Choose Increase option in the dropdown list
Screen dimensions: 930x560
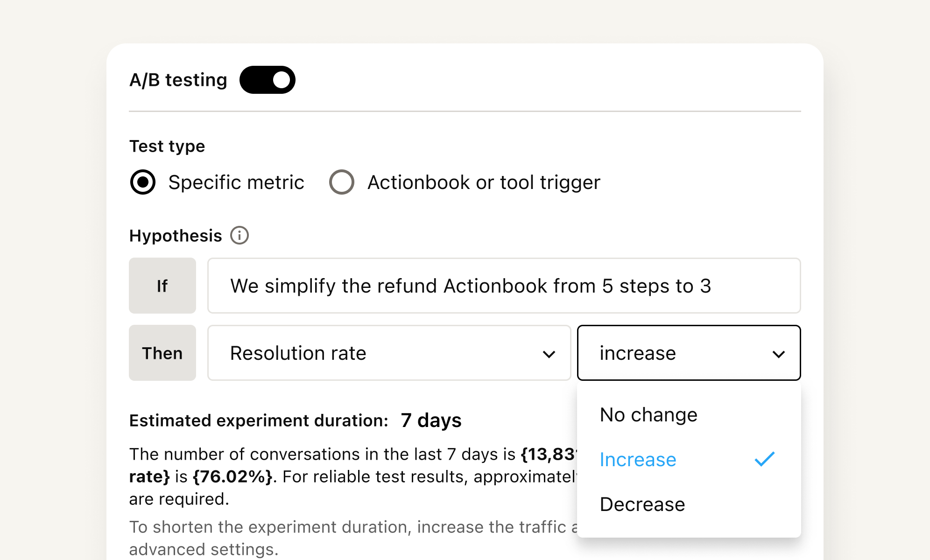coord(689,459)
